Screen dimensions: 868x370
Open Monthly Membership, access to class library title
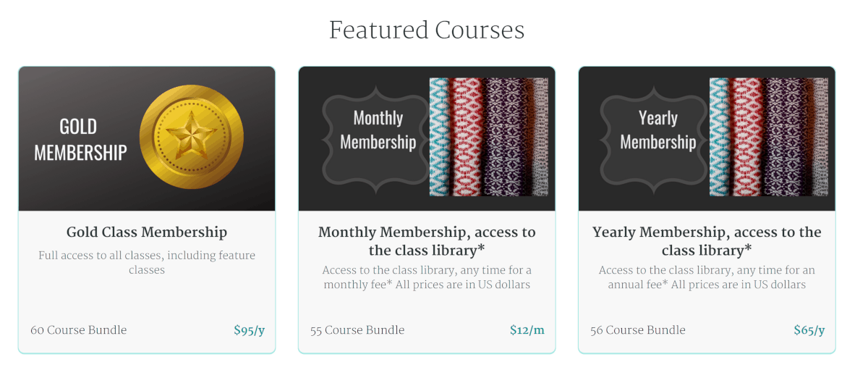[x=427, y=241]
